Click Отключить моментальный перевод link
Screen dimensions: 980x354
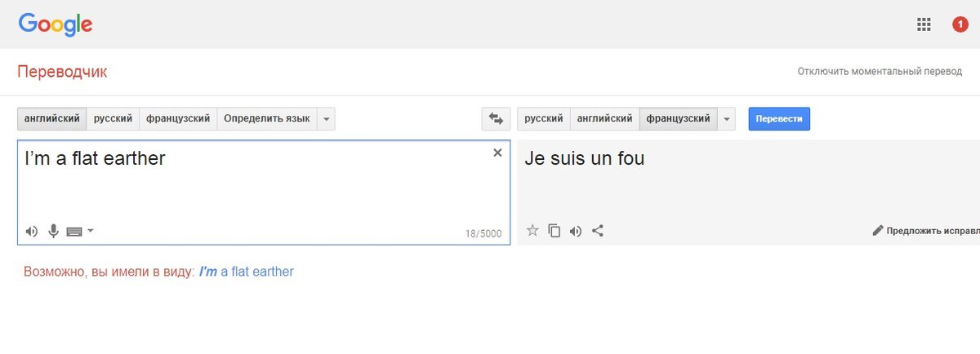pyautogui.click(x=880, y=72)
